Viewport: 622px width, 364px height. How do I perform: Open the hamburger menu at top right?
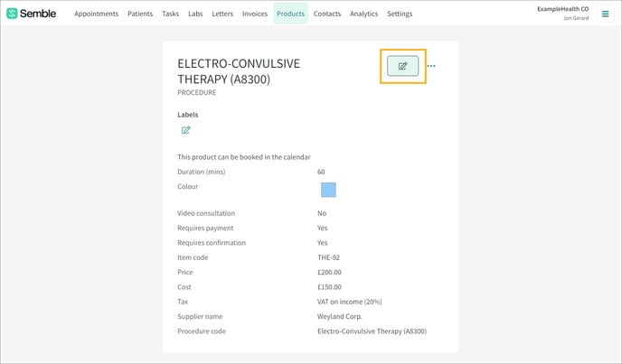pyautogui.click(x=605, y=14)
